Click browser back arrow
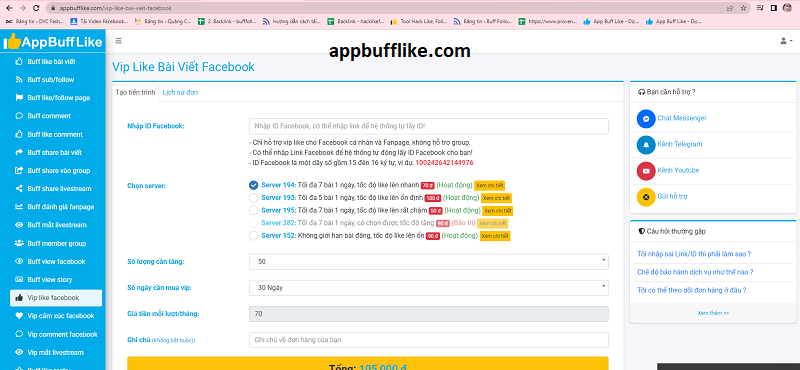The width and height of the screenshot is (800, 370). [9, 8]
